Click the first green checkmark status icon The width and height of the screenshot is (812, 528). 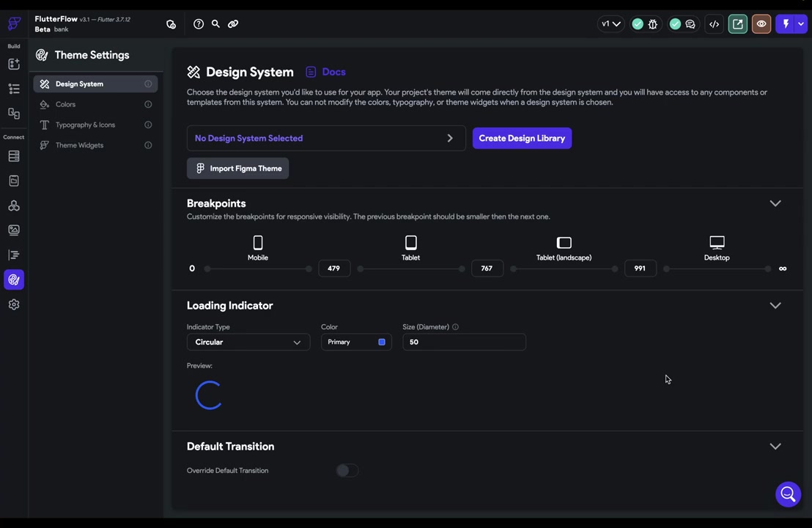tap(638, 24)
